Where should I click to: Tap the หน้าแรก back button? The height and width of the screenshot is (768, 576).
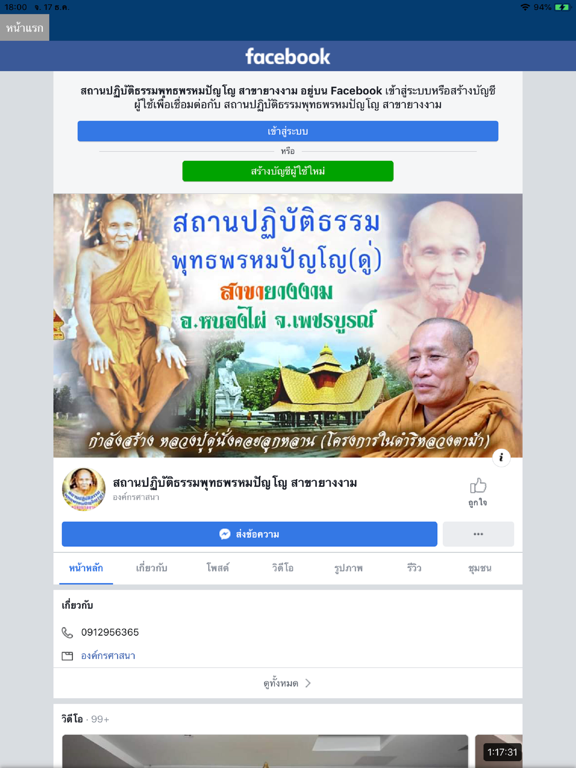tap(24, 28)
